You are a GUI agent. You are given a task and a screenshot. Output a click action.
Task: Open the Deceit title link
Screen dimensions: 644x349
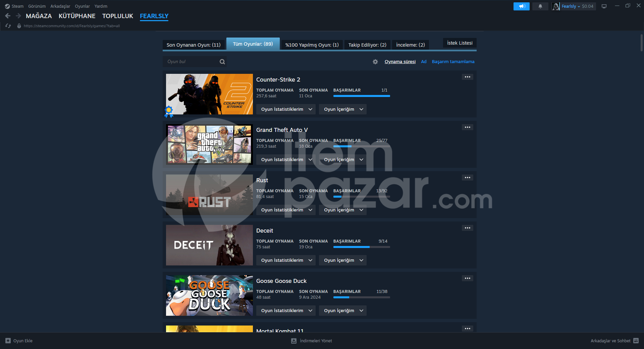point(265,231)
